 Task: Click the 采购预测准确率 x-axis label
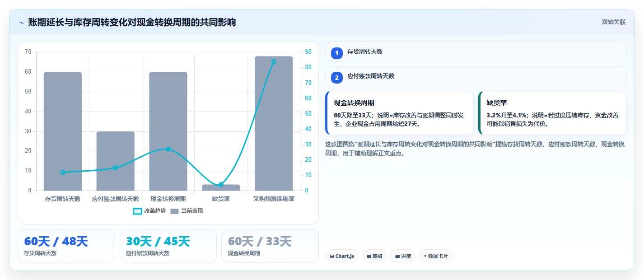tap(274, 199)
